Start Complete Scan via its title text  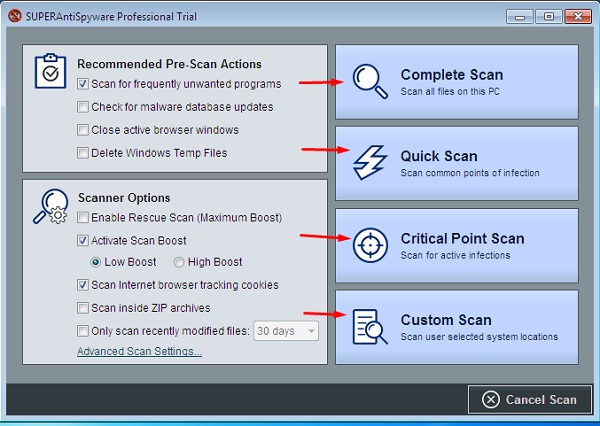tap(452, 75)
